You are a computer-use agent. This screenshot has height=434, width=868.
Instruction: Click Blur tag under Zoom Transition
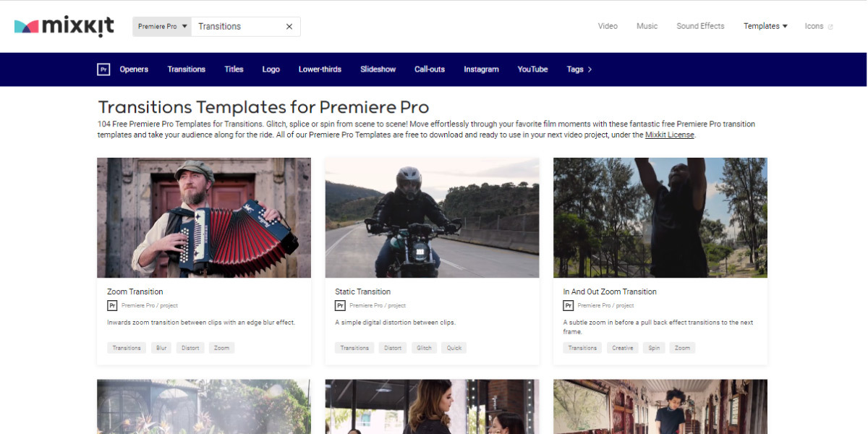pyautogui.click(x=161, y=348)
